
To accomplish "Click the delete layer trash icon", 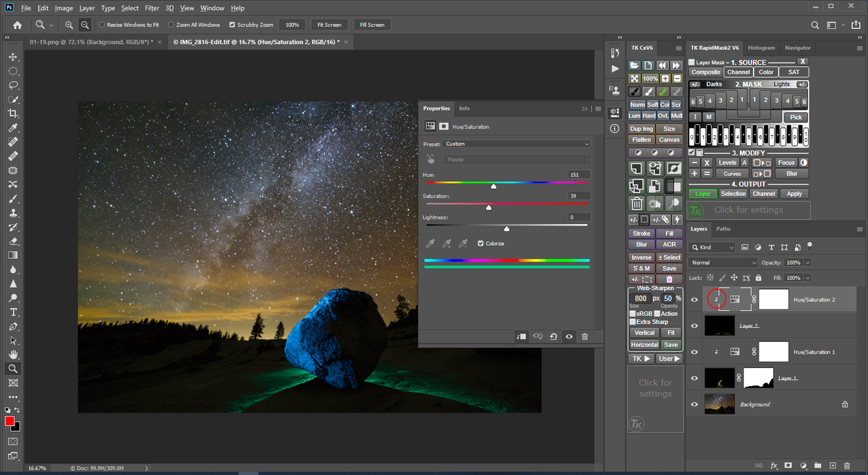I will 848,466.
